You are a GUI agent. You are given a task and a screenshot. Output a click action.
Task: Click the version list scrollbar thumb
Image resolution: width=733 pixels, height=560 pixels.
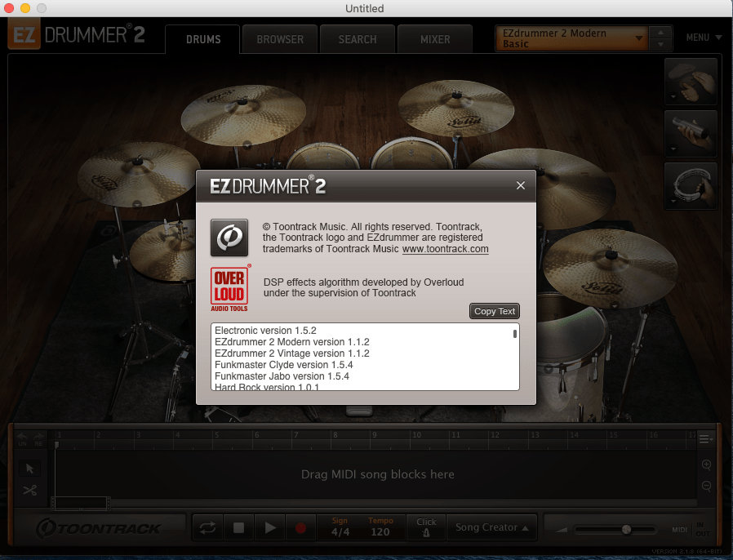(x=515, y=333)
